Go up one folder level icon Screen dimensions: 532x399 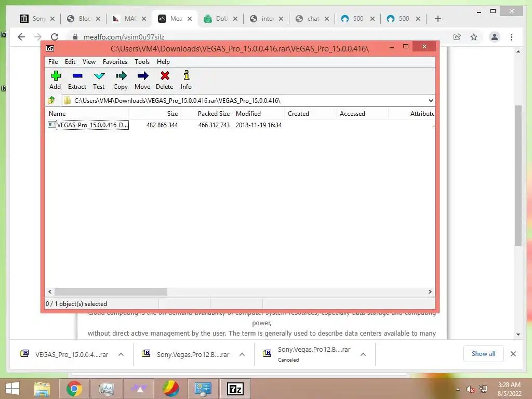click(x=51, y=100)
